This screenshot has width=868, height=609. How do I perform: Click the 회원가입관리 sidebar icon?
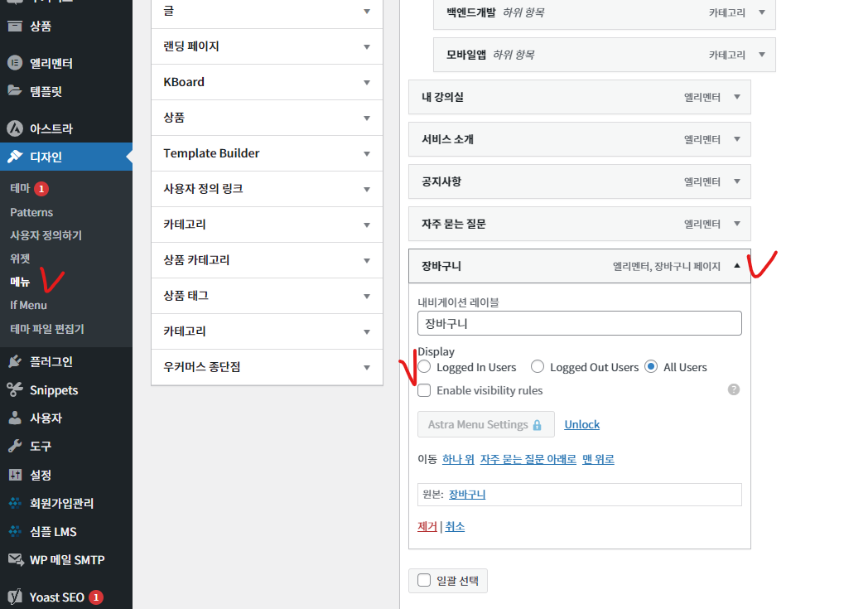point(15,503)
